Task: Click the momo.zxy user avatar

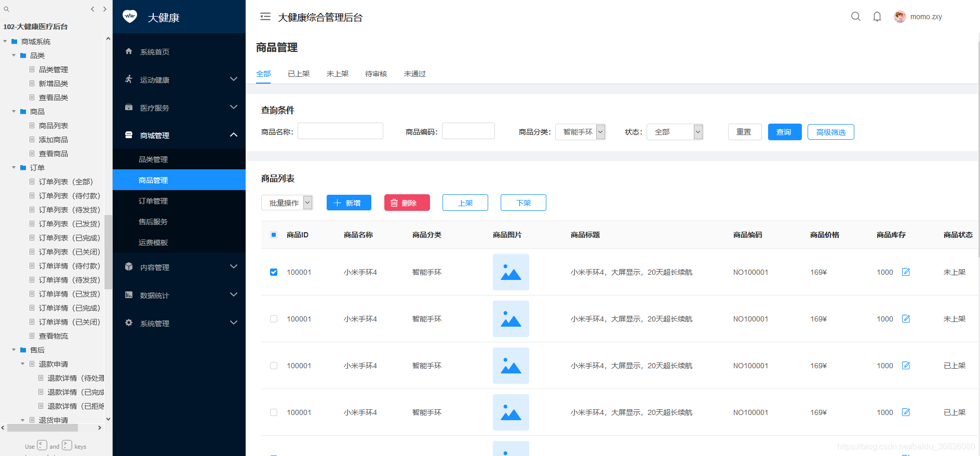Action: coord(900,17)
